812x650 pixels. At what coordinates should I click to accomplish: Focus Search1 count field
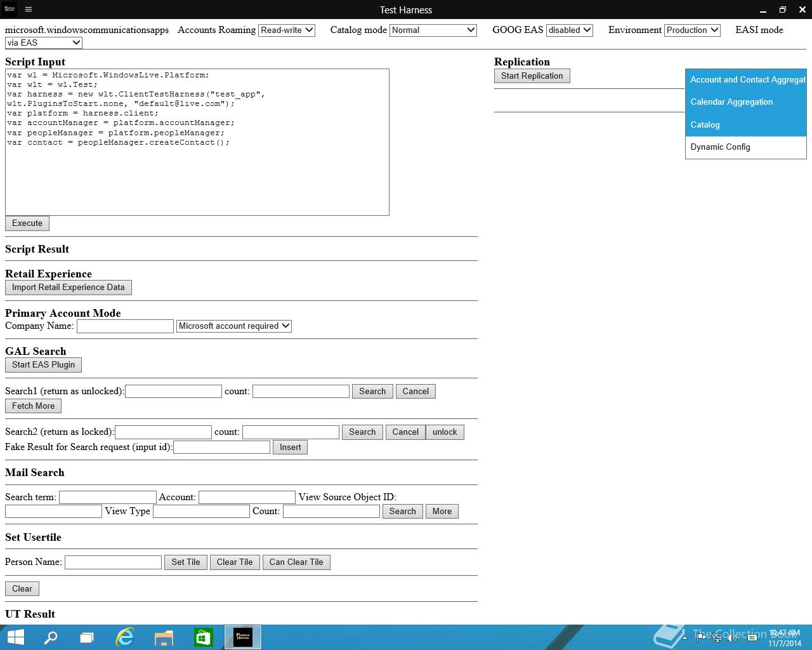click(301, 392)
